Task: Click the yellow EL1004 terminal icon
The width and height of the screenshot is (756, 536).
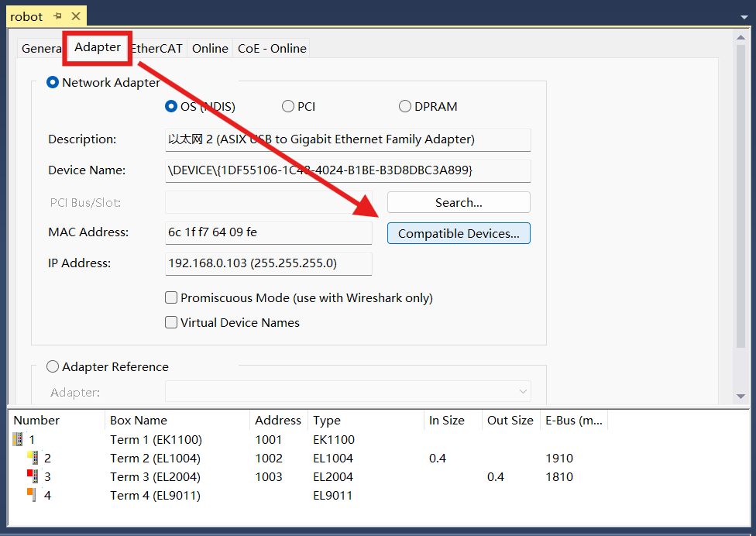Action: tap(33, 459)
